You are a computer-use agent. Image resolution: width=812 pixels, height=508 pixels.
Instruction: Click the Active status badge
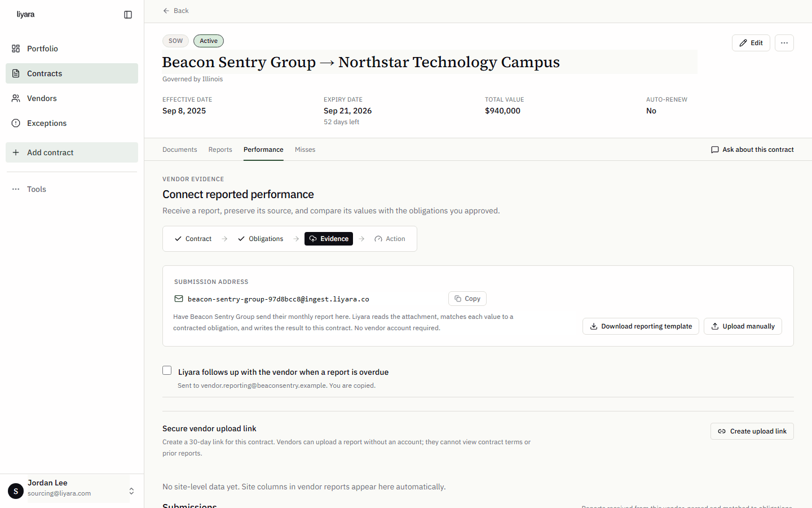[209, 41]
